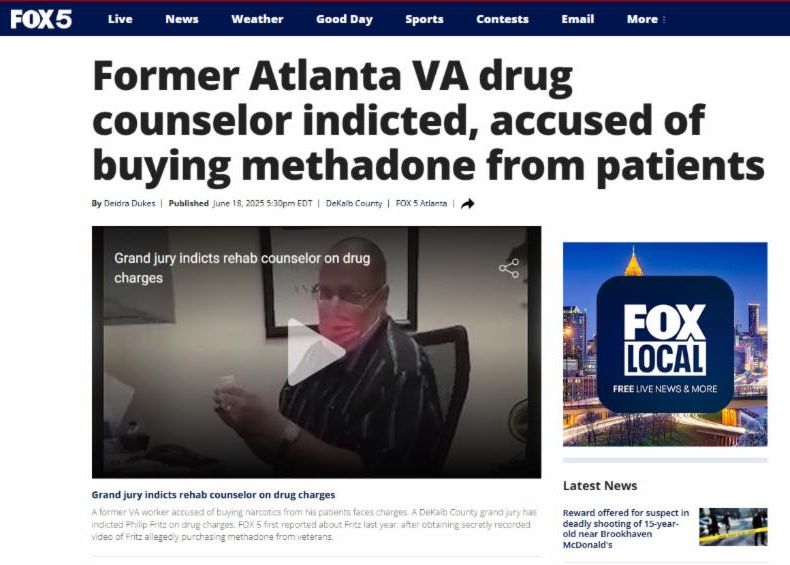Click the video caption title link
Image resolution: width=790 pixels, height=565 pixels.
click(x=213, y=495)
